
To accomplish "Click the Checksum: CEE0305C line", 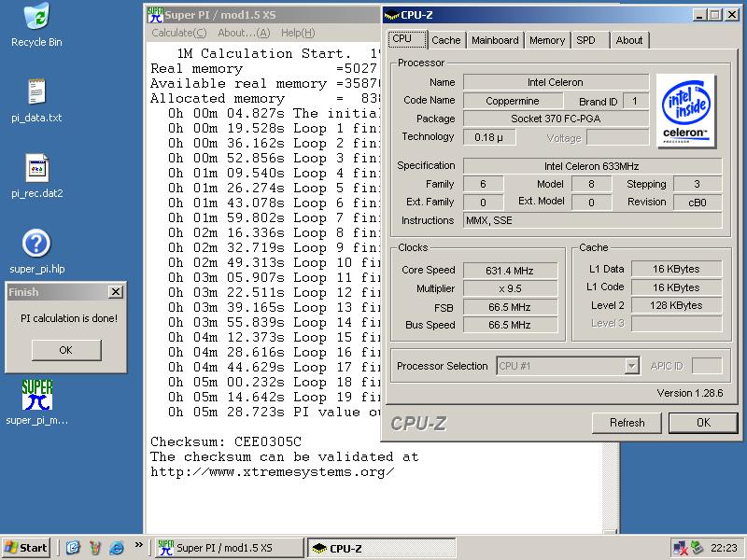I will [226, 441].
